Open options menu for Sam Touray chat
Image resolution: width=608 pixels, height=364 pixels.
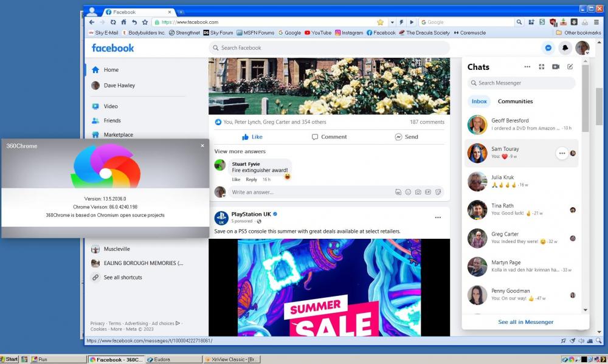pyautogui.click(x=562, y=153)
